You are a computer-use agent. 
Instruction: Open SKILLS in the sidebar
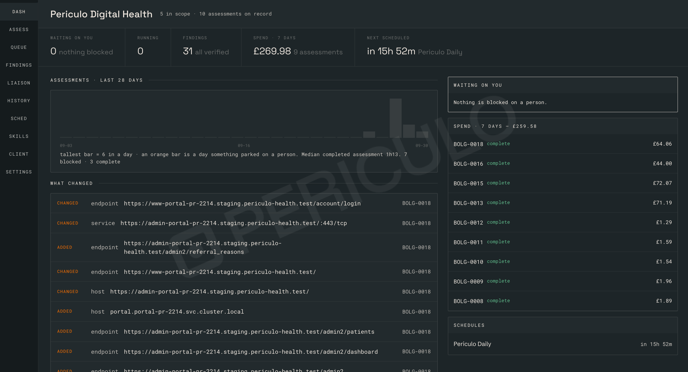pyautogui.click(x=19, y=136)
